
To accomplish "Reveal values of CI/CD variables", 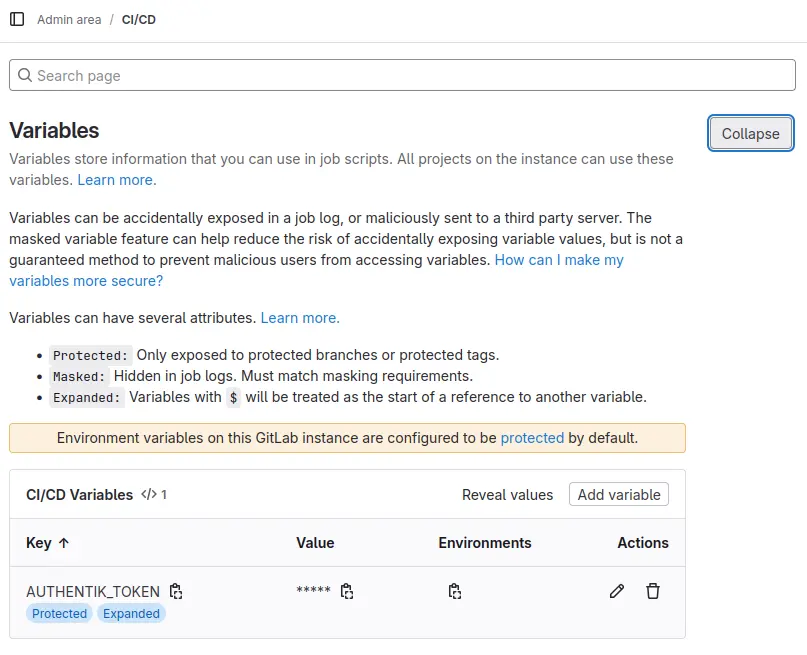I will coord(507,494).
